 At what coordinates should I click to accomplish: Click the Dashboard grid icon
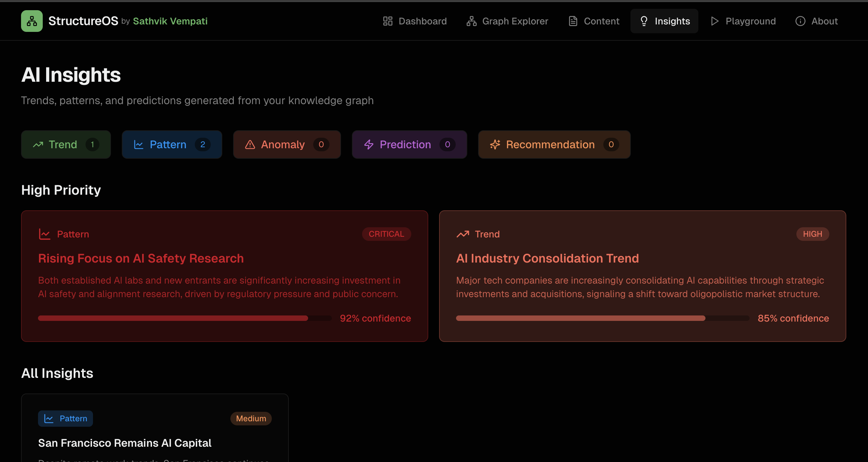coord(388,21)
